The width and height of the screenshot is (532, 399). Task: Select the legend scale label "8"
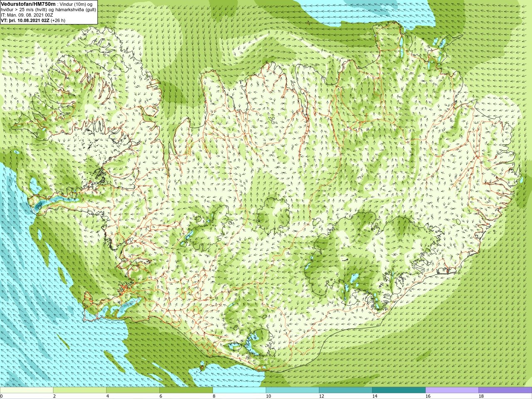(x=214, y=396)
